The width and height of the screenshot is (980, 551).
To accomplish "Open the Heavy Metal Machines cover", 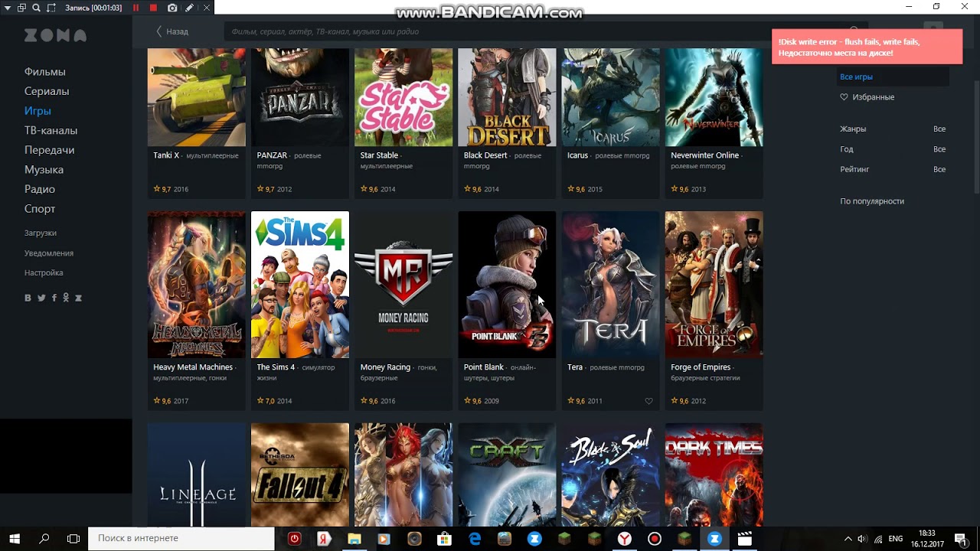I will coord(197,285).
